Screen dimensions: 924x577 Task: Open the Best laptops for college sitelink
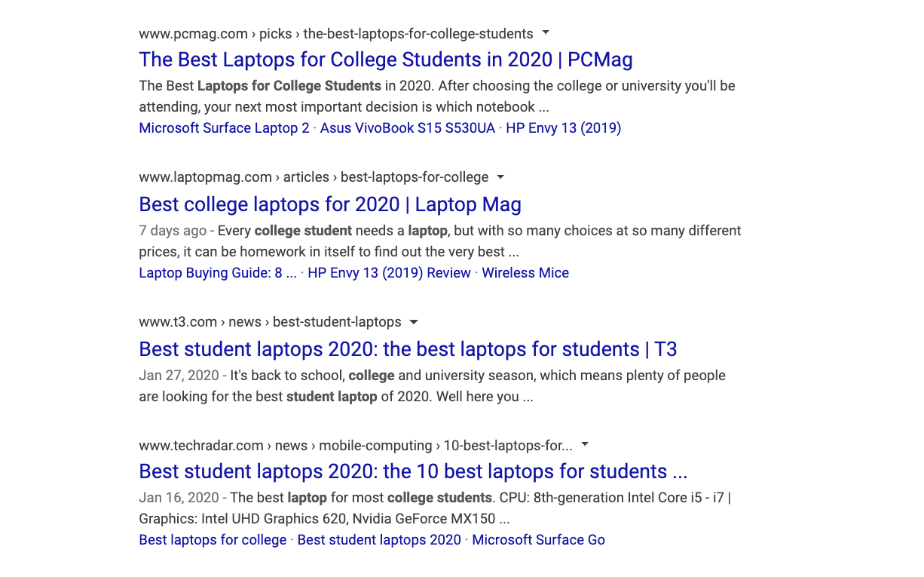213,539
